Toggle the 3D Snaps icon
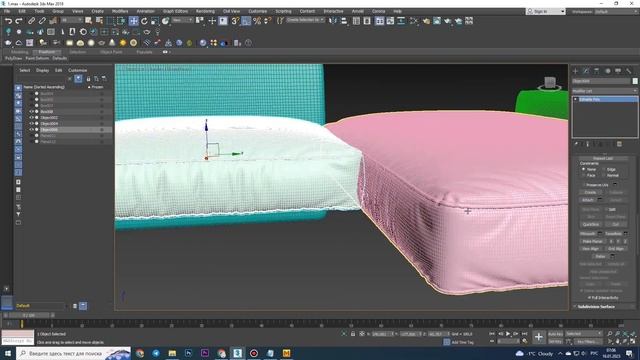 point(235,21)
